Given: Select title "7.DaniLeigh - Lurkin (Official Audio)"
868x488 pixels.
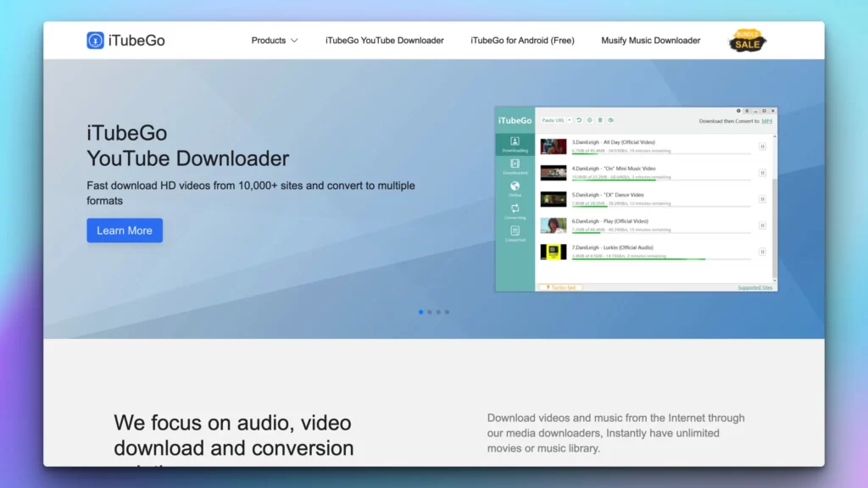Looking at the screenshot, I should click(x=613, y=247).
